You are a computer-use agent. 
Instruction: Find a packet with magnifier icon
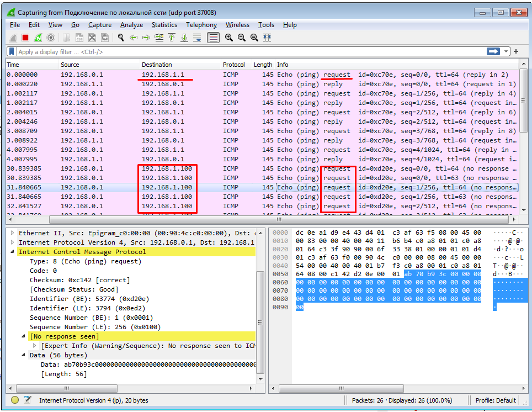point(121,38)
